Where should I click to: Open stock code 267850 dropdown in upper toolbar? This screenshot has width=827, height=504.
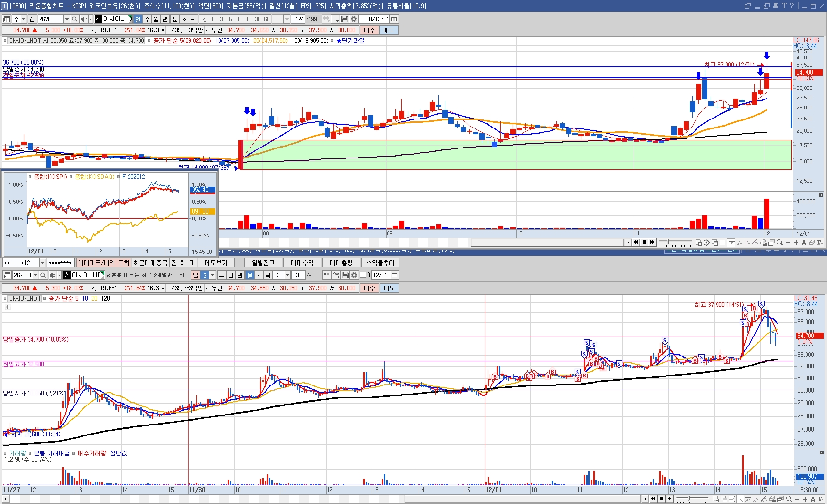67,19
